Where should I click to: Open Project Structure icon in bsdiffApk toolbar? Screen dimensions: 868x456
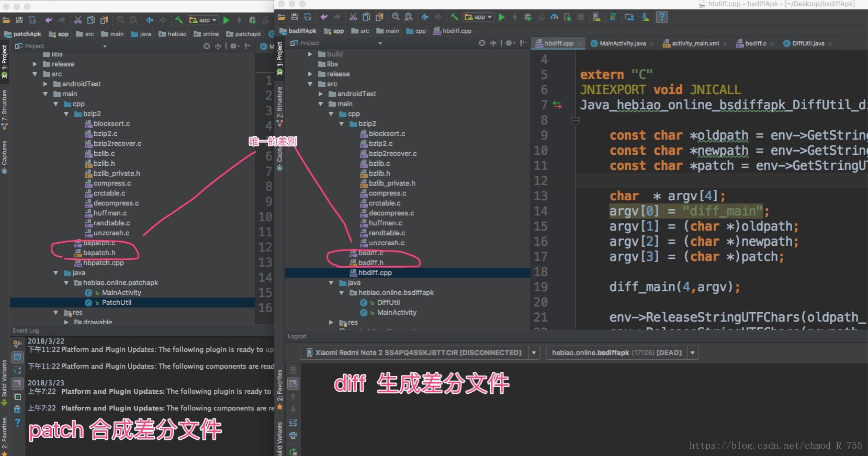click(x=629, y=17)
